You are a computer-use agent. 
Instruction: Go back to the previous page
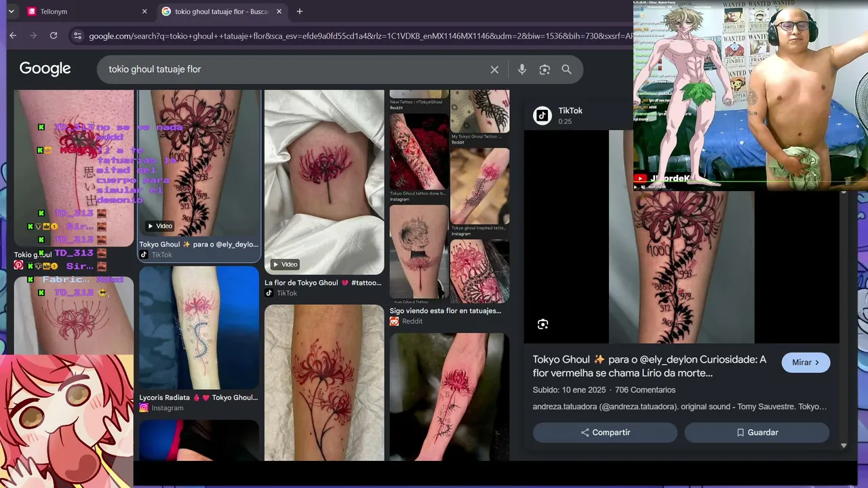tap(13, 36)
